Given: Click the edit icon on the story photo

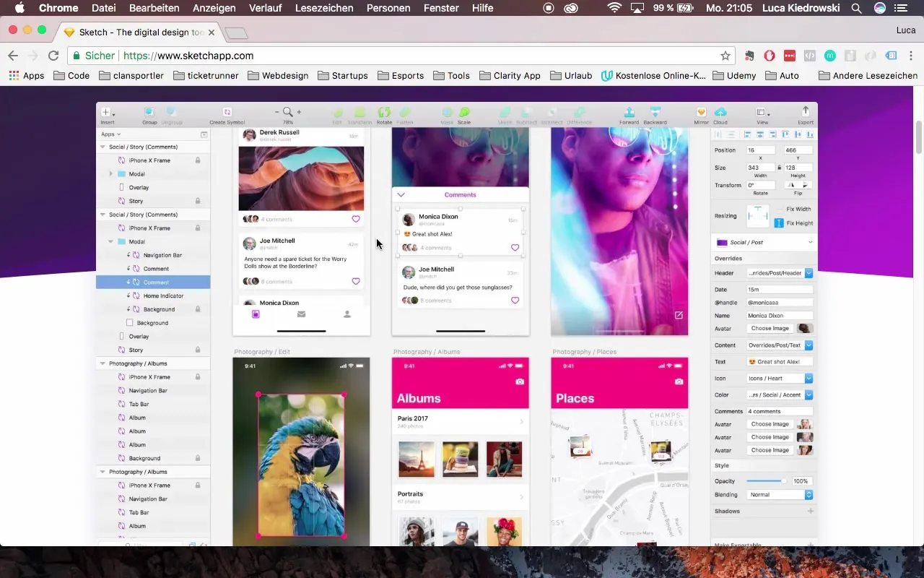Looking at the screenshot, I should point(679,315).
